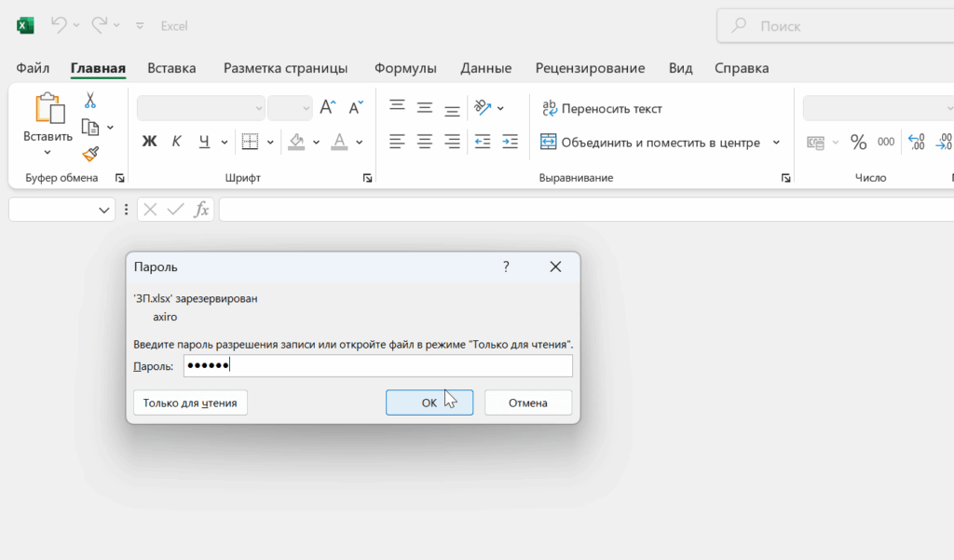This screenshot has width=954, height=560.
Task: Toggle underline Ч formatting
Action: tap(204, 142)
